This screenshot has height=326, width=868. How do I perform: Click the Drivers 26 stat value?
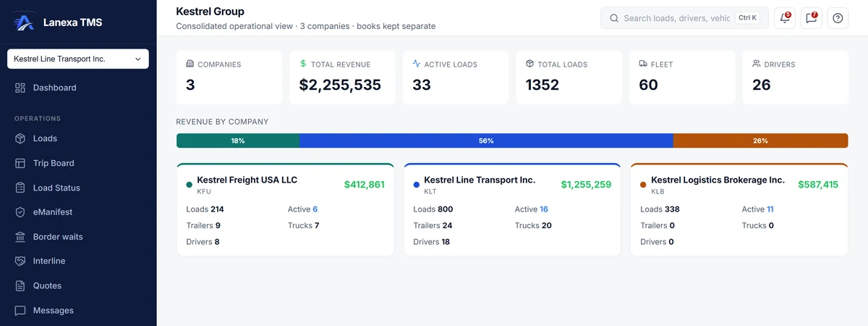click(x=762, y=85)
